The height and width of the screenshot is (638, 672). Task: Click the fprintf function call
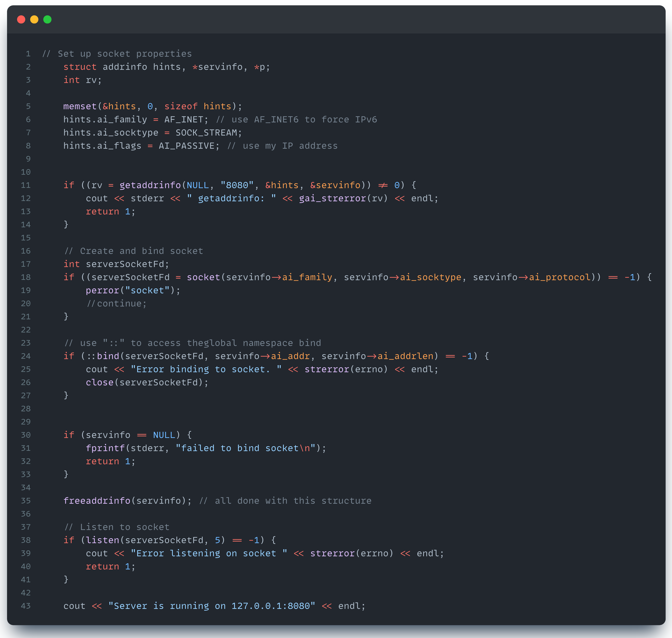coord(105,448)
